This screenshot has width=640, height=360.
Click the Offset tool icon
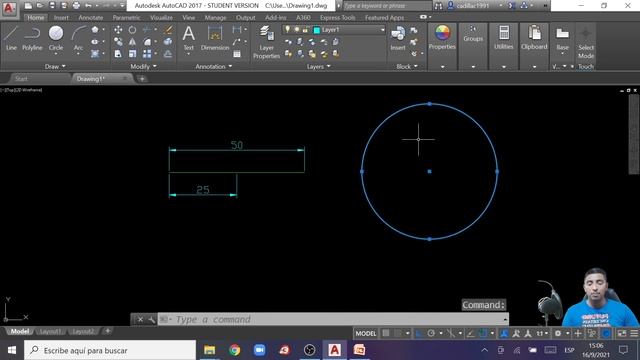[x=168, y=54]
